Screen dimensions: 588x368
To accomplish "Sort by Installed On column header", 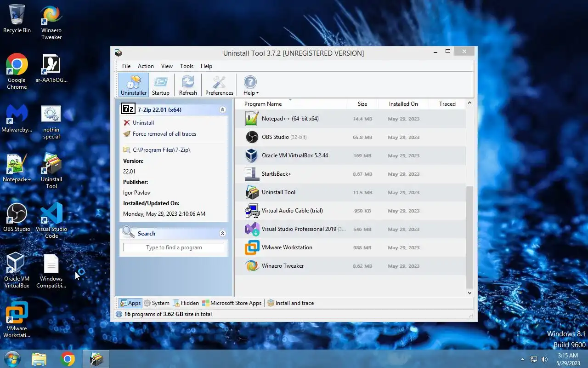I will click(403, 104).
